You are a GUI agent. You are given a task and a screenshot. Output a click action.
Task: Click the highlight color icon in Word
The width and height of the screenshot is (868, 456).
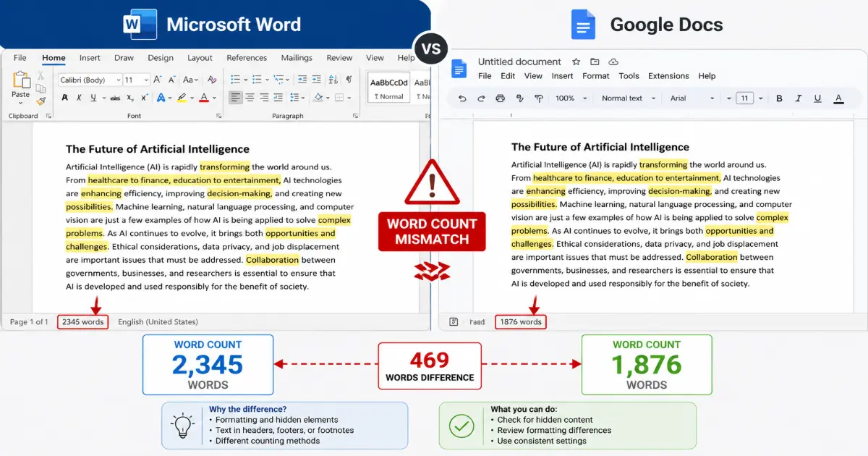(x=182, y=98)
